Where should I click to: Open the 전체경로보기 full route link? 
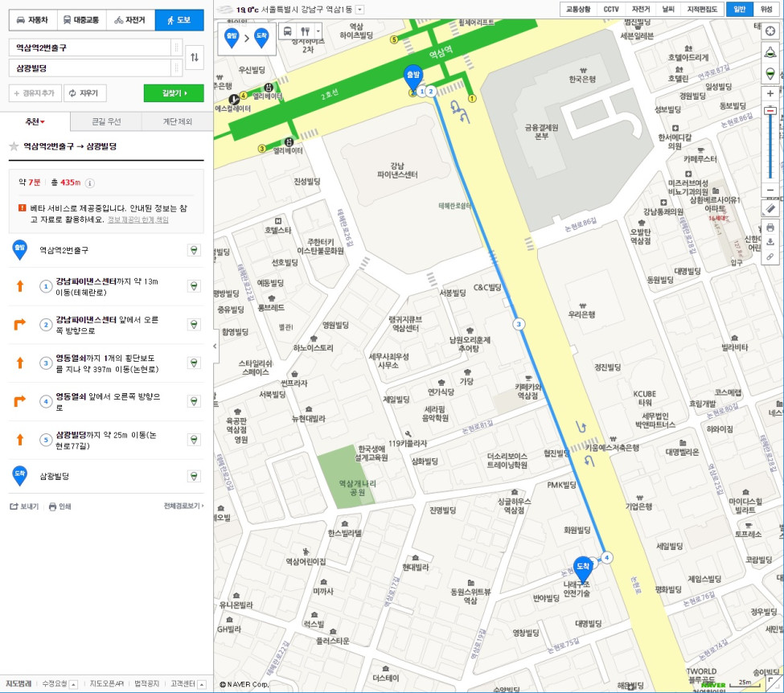click(x=183, y=506)
